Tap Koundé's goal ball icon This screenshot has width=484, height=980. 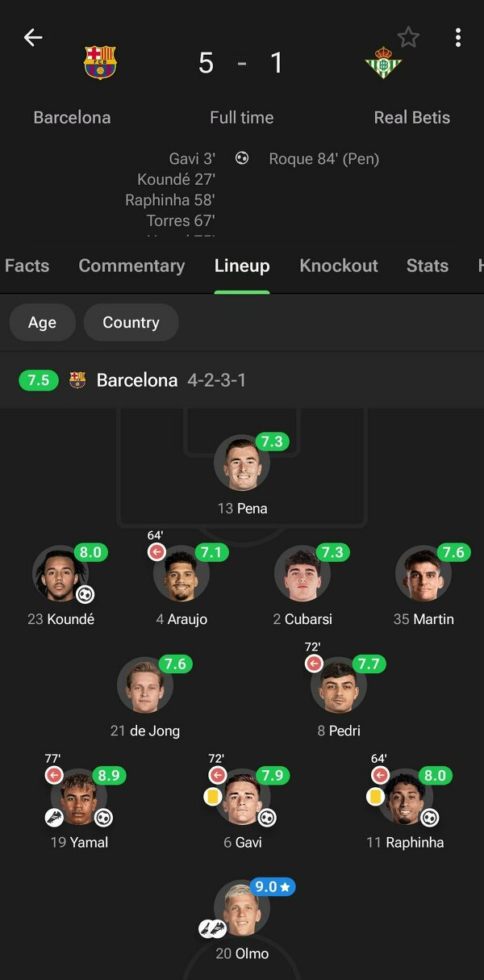(x=86, y=595)
